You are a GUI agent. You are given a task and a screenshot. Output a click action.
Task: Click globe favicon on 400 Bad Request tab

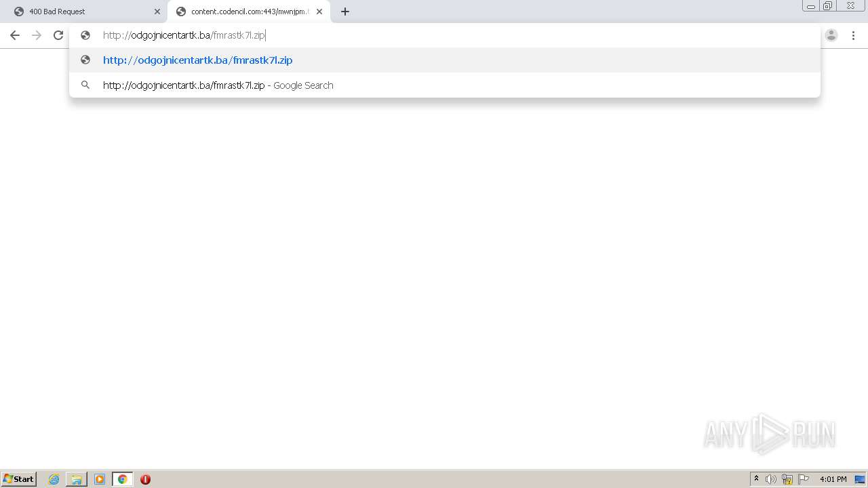[x=18, y=12]
